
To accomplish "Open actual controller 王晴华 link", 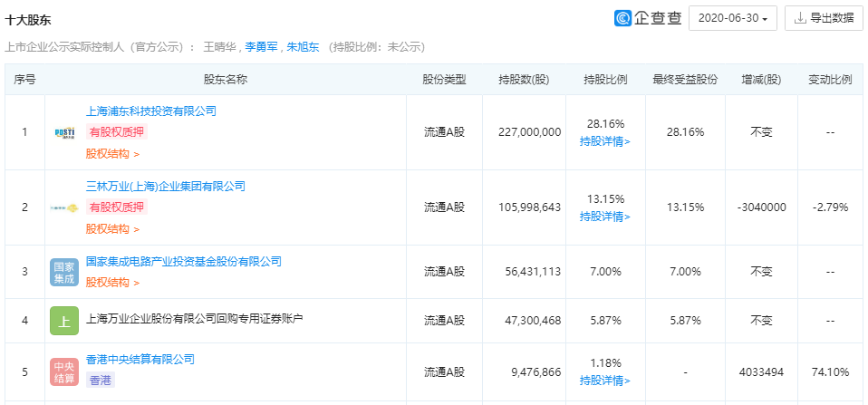I will [217, 47].
